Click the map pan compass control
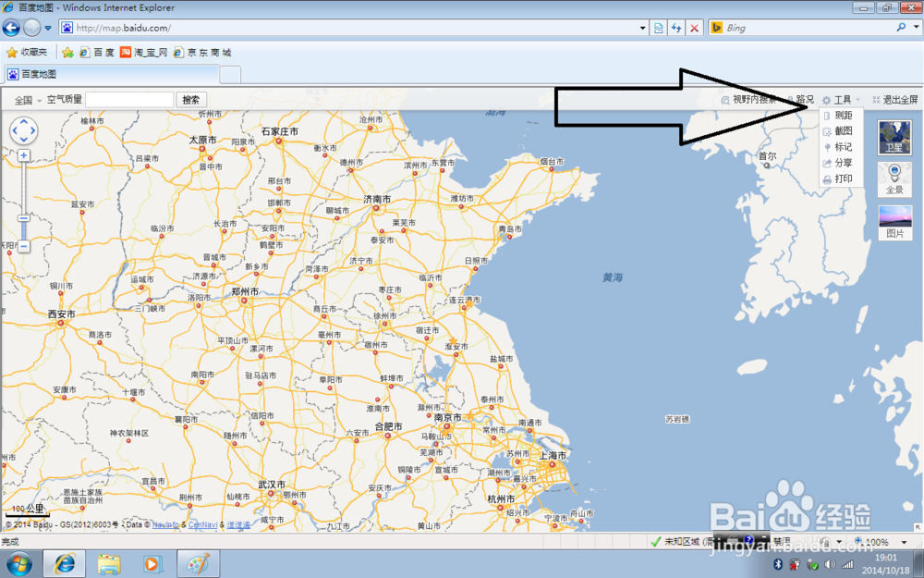The image size is (924, 578). [x=24, y=130]
